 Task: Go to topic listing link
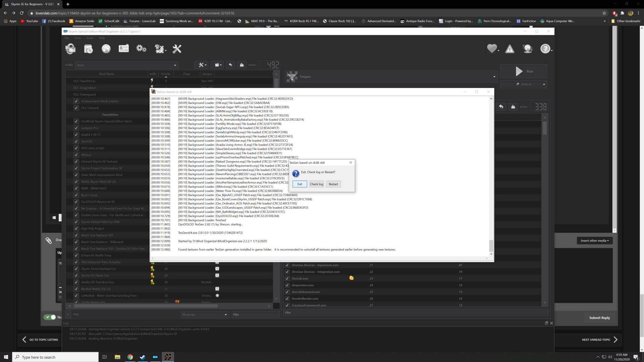tap(40, 340)
